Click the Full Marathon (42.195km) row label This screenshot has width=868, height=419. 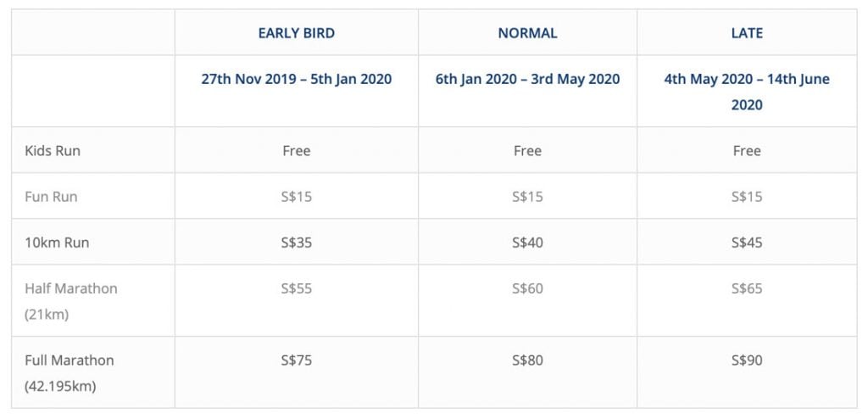70,373
